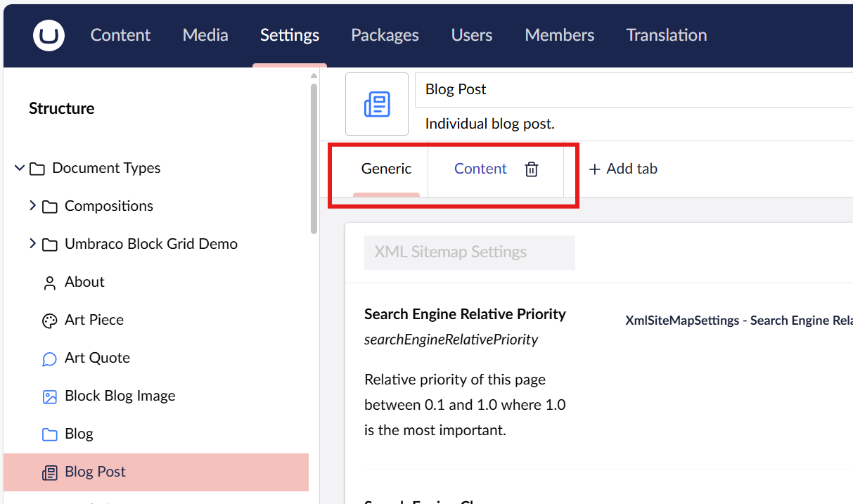
Task: Select the Document Types folder
Action: point(106,168)
